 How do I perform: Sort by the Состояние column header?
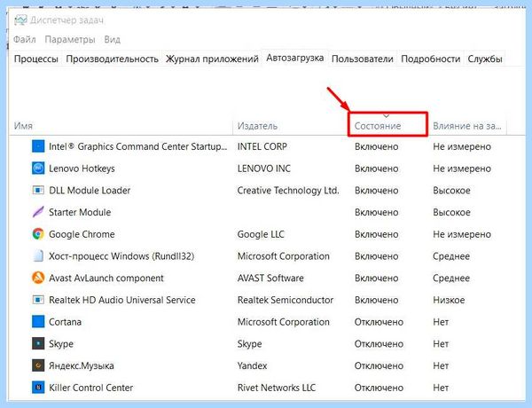[x=378, y=126]
